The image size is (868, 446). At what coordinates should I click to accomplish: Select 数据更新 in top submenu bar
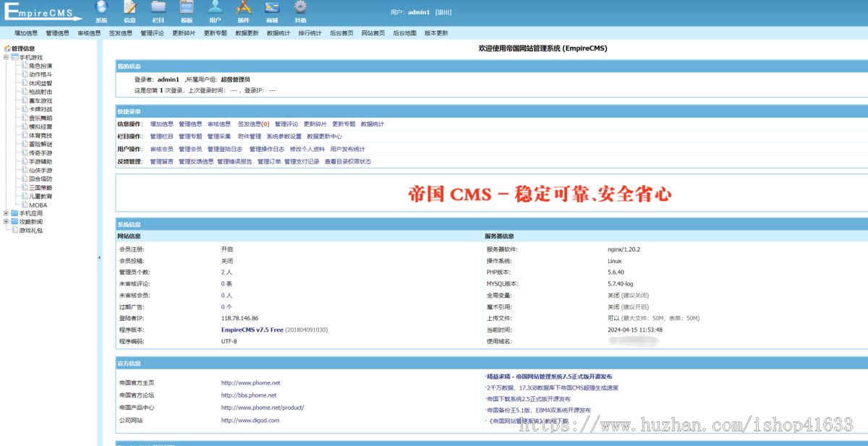coord(247,33)
